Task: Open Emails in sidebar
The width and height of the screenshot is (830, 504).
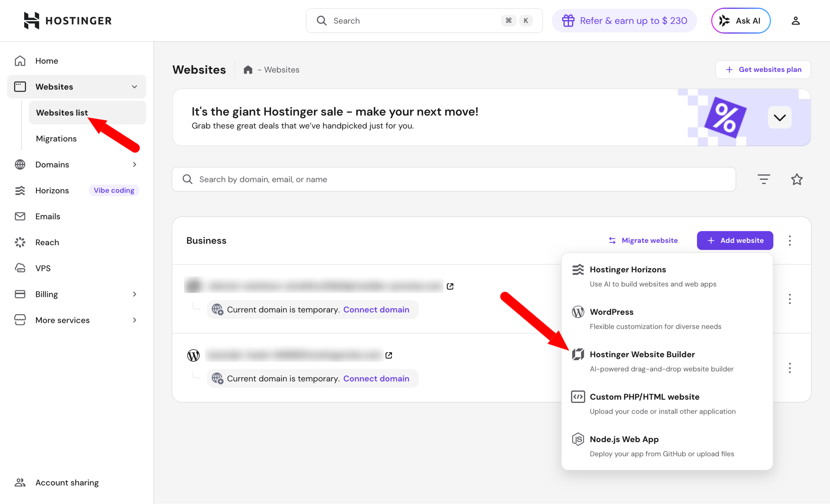Action: pyautogui.click(x=77, y=216)
